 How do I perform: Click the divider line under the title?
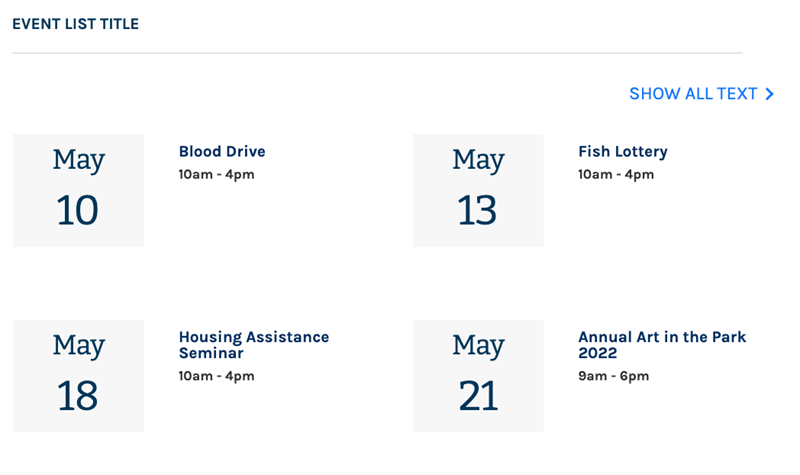tap(377, 52)
